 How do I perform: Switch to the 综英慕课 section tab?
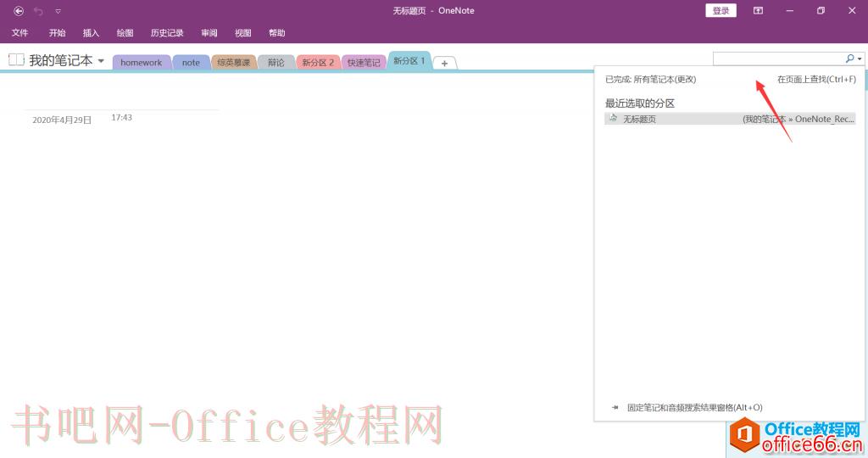coord(234,63)
